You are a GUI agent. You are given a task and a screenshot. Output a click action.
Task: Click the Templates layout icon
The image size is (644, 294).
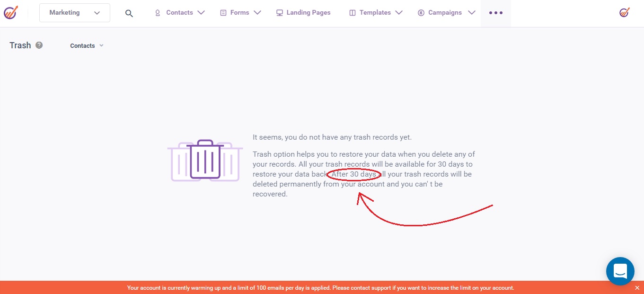(x=352, y=13)
